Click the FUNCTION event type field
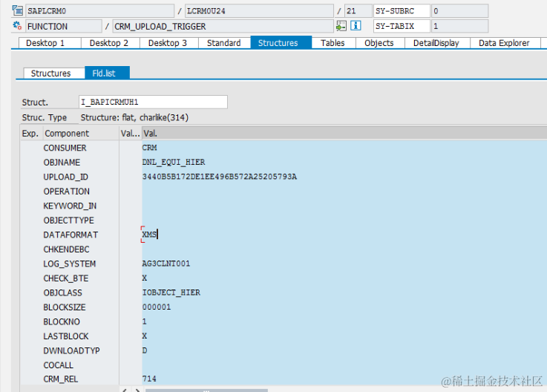Screen dimensions: 547x392 tap(64, 26)
